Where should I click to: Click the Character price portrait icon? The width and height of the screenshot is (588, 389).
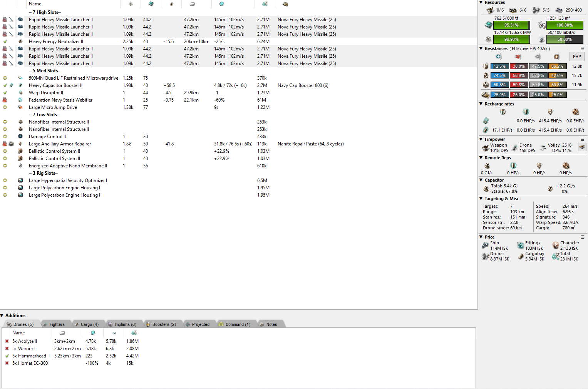555,245
